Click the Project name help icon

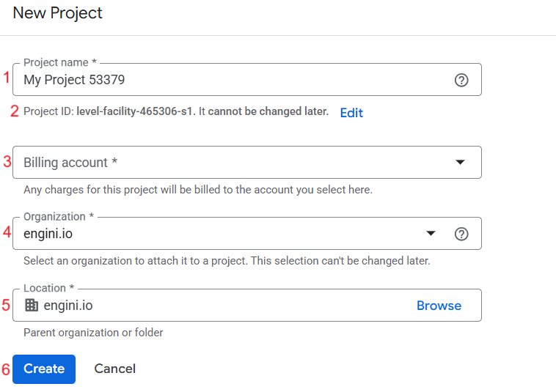(x=461, y=81)
